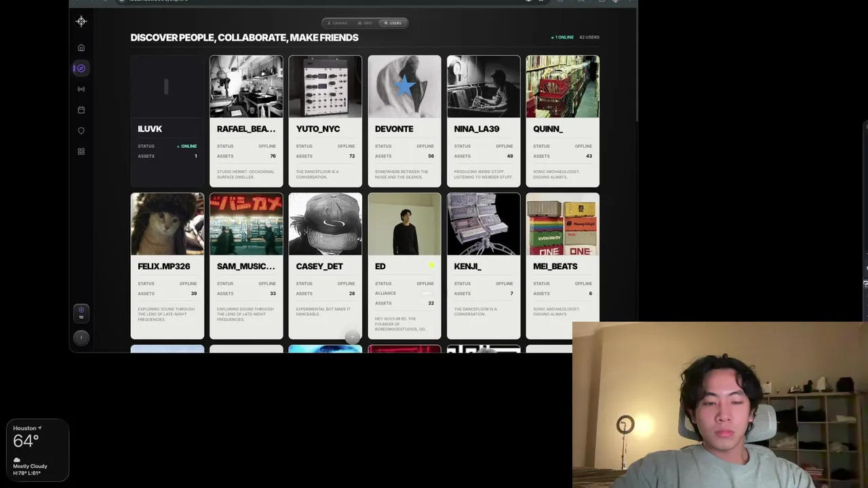Click the ED username
This screenshot has width=868, height=488.
click(x=380, y=266)
